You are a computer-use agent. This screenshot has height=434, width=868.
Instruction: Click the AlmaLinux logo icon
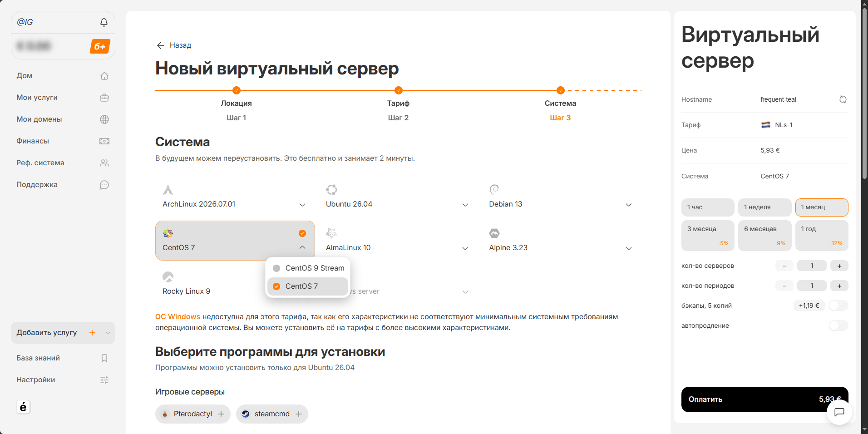(331, 233)
